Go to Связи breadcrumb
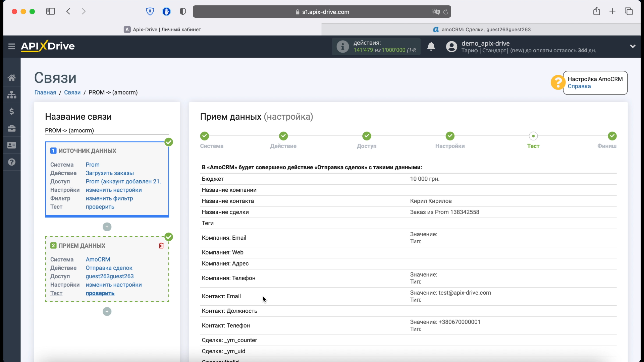Screen dimensions: 644x362 pos(72,92)
